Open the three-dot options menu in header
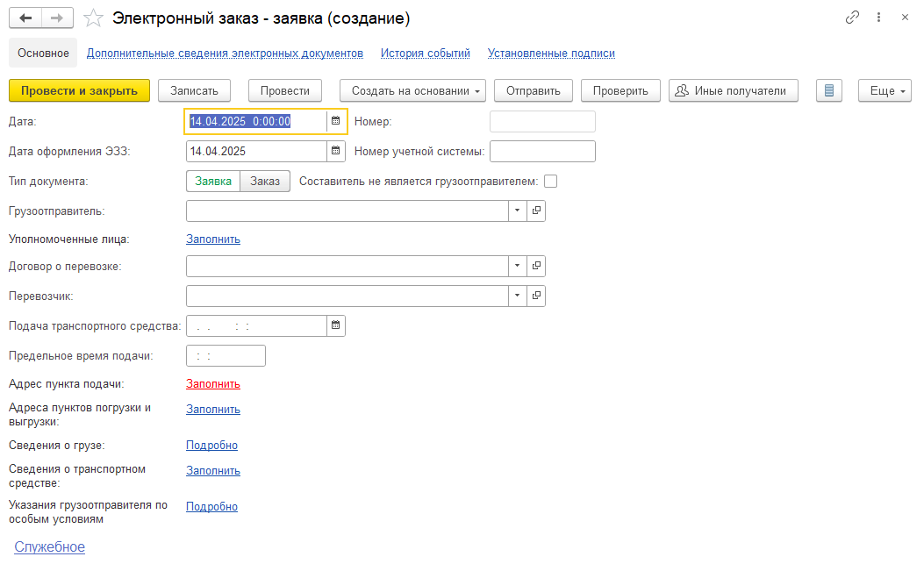 (x=878, y=18)
